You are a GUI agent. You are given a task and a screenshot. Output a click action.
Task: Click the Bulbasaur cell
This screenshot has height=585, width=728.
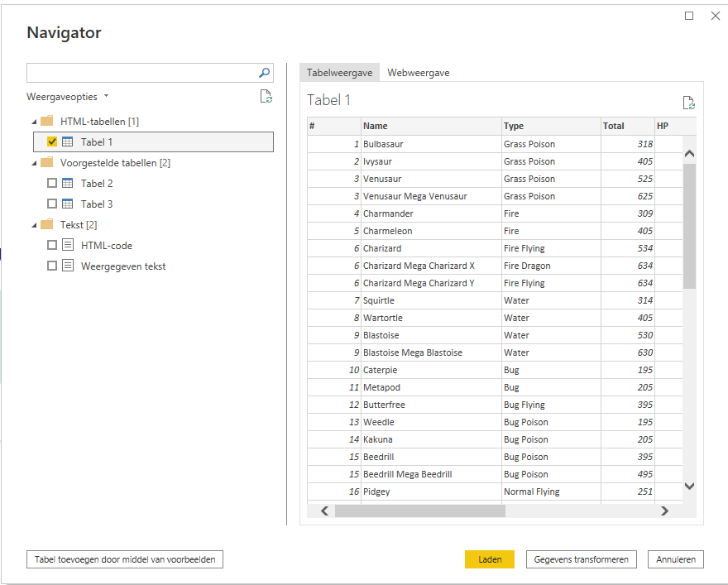(431, 144)
